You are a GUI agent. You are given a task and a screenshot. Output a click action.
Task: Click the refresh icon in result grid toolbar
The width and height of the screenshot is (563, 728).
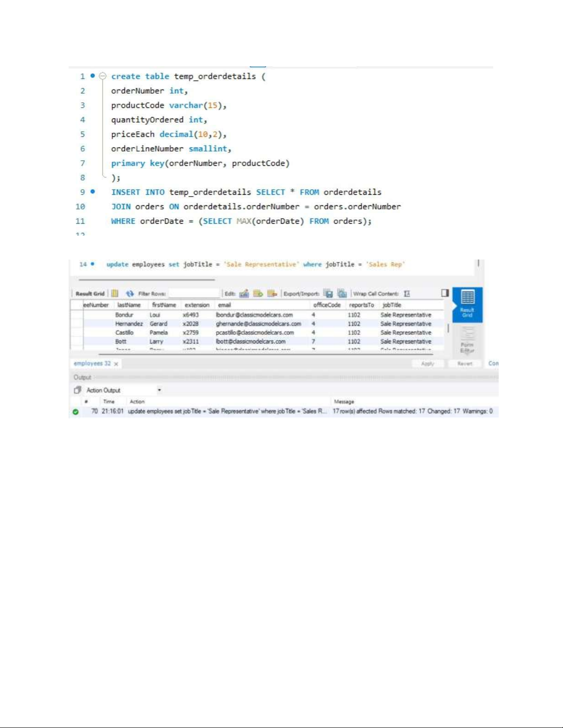130,293
